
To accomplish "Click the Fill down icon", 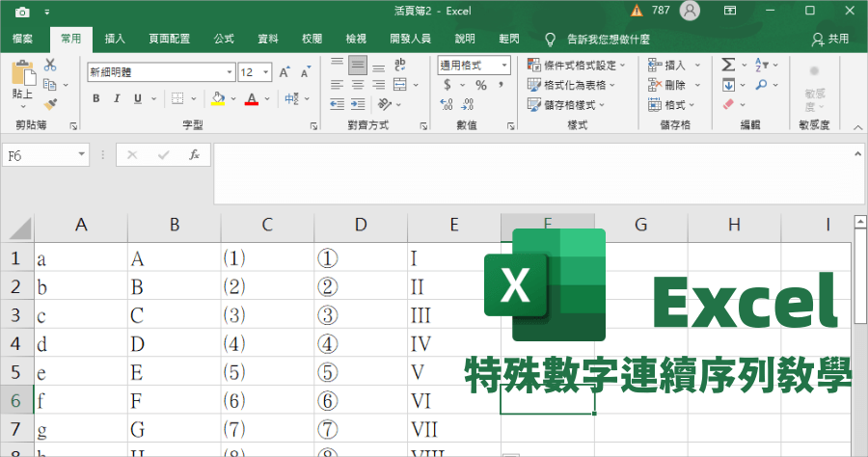I will 728,85.
